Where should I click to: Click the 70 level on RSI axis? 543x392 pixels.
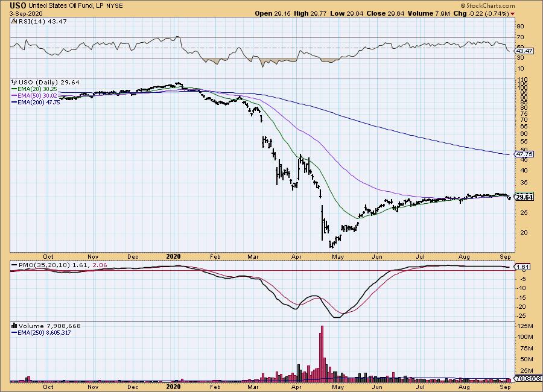click(521, 37)
